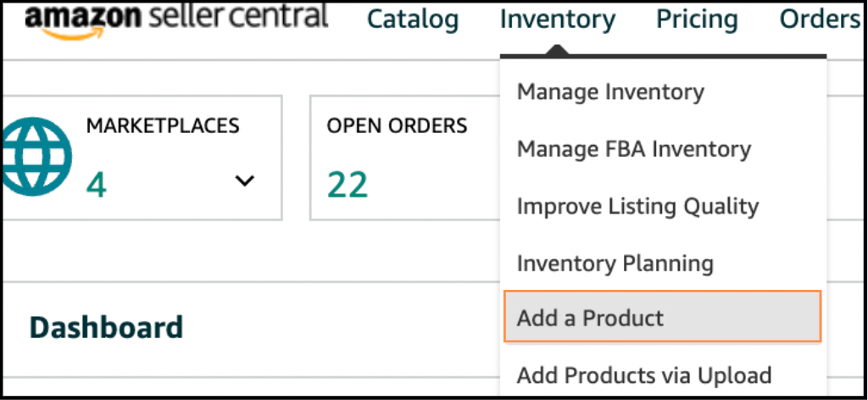This screenshot has height=400, width=868.
Task: Choose Manage FBA Inventory option
Action: coord(633,149)
